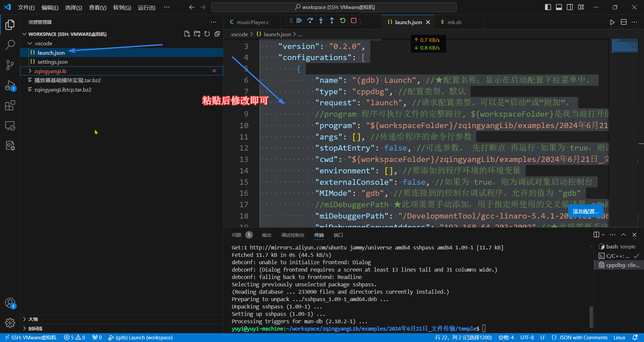Open the Source Control view
The image size is (644, 342).
(x=10, y=65)
